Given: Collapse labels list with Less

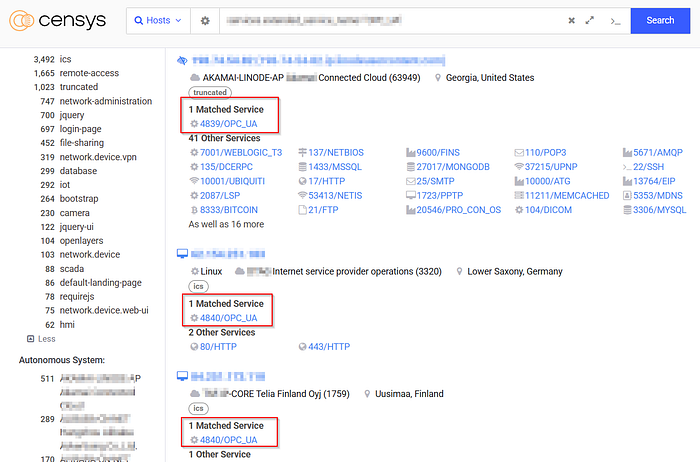Looking at the screenshot, I should click(x=41, y=339).
